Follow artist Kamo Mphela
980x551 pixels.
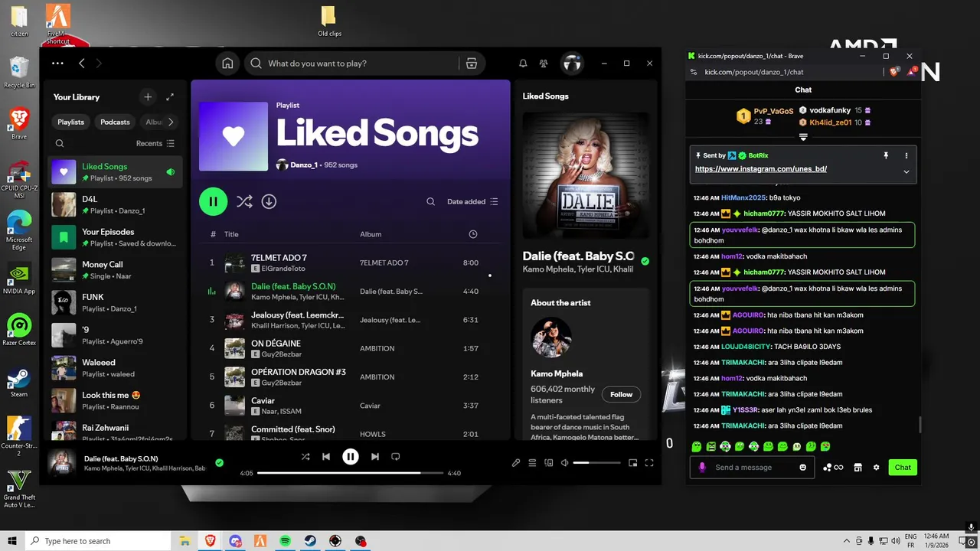(621, 395)
